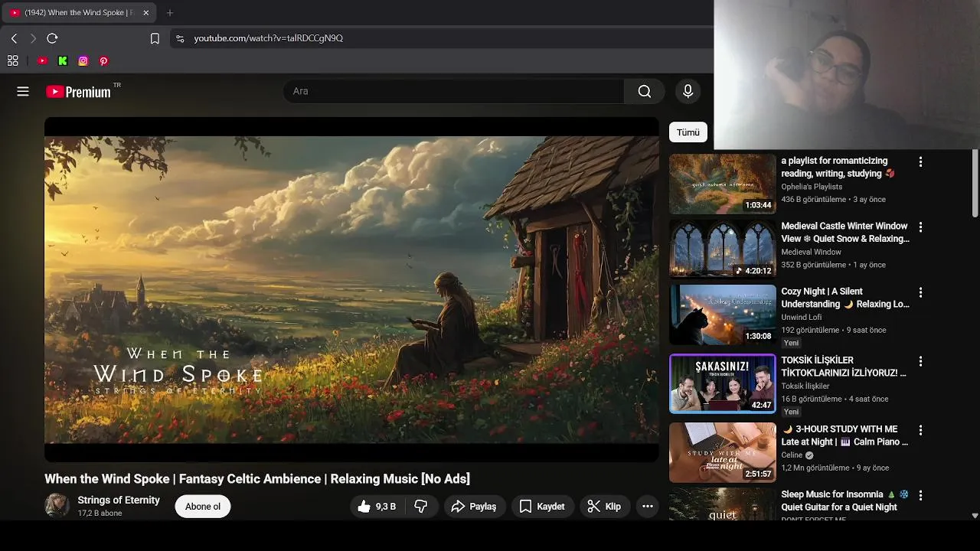This screenshot has width=980, height=551.
Task: Open Pinterest bookmark in bookmarks bar
Action: (104, 60)
